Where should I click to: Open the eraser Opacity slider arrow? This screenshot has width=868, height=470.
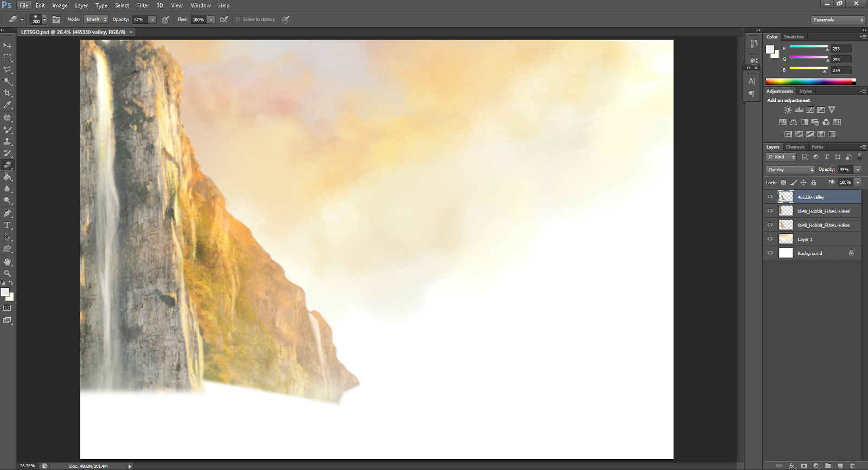[x=152, y=20]
